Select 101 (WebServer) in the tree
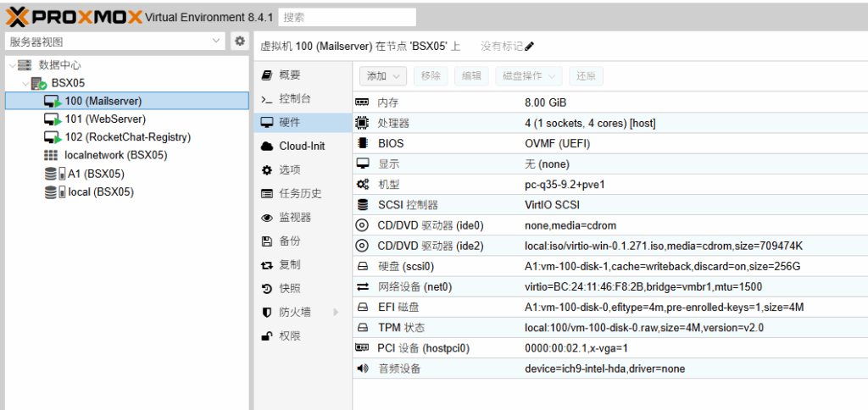This screenshot has height=410, width=868. tap(127, 119)
